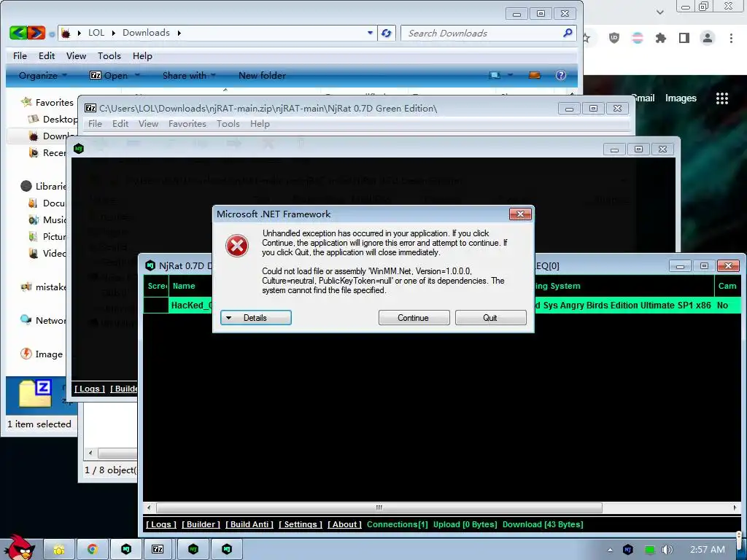Select Desktop in the Explorer Favorites sidebar
Image resolution: width=747 pixels, height=560 pixels.
click(x=53, y=119)
